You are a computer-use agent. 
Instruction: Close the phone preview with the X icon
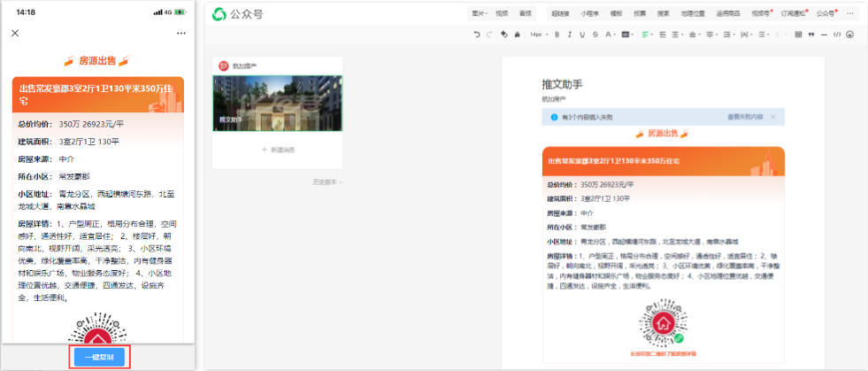click(15, 34)
